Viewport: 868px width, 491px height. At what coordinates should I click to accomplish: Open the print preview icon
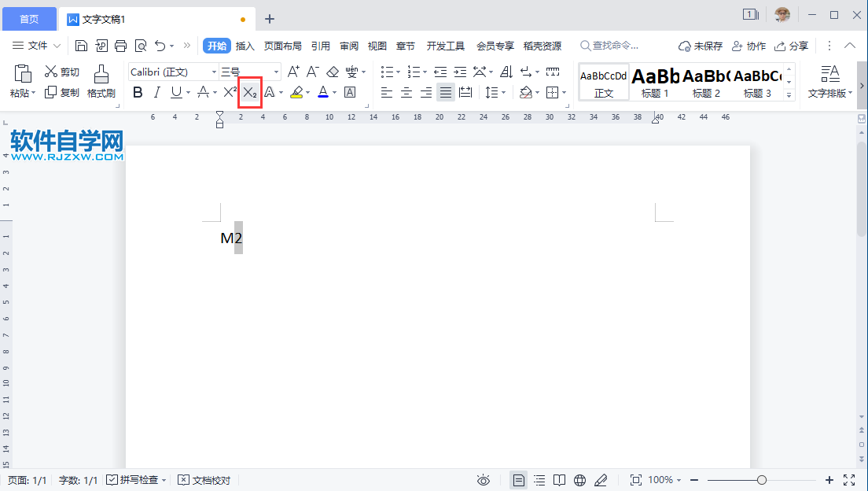(139, 46)
